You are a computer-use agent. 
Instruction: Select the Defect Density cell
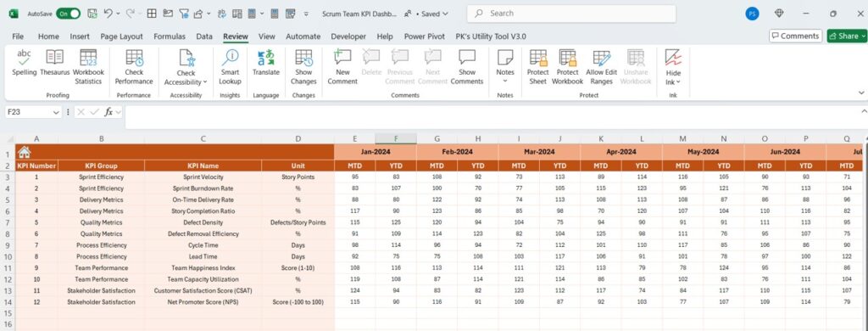[x=203, y=222]
